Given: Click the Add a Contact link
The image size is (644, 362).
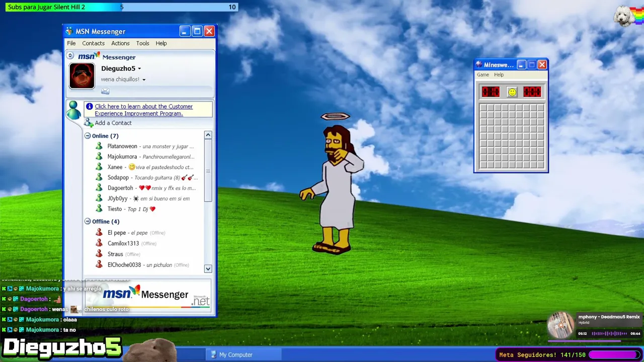Looking at the screenshot, I should 113,123.
